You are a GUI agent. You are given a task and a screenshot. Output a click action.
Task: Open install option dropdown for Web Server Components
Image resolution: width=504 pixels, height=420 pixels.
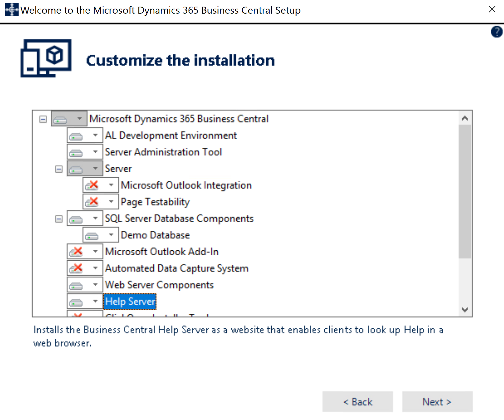(95, 285)
